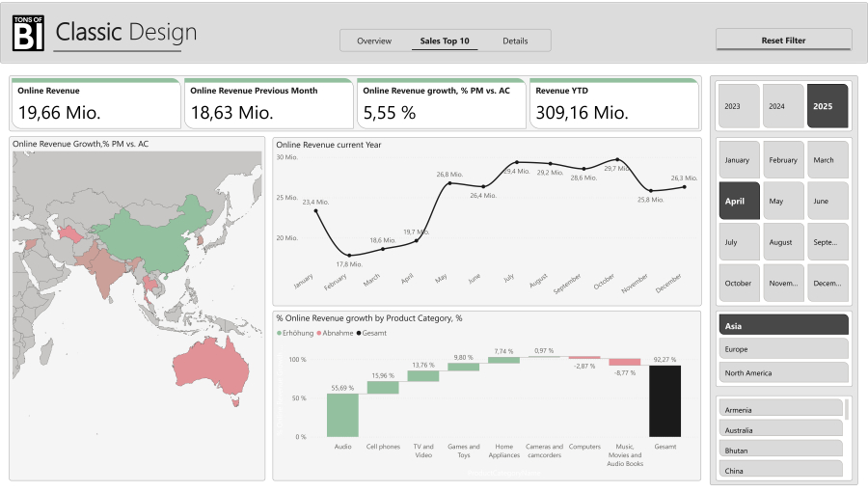The image size is (868, 492).
Task: Choose December in month slicer
Action: tap(827, 283)
